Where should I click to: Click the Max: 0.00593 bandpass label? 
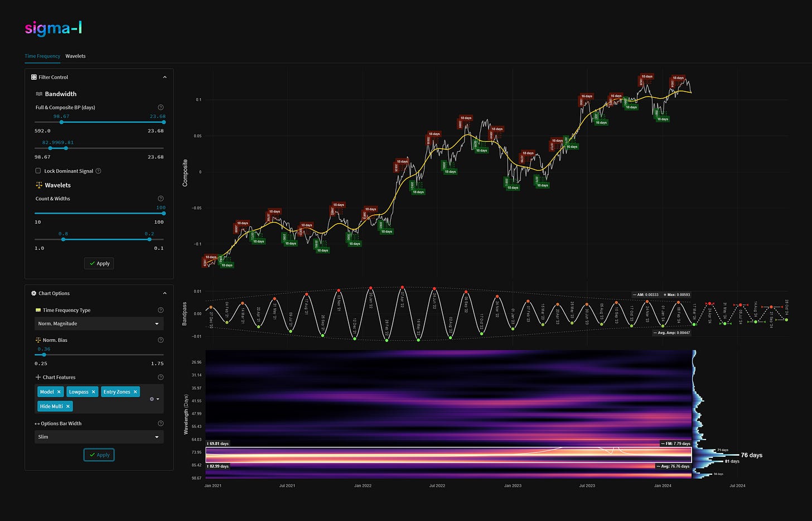pyautogui.click(x=677, y=295)
